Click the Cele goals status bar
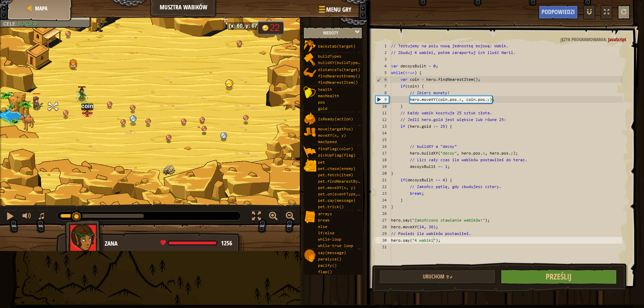 click(45, 24)
